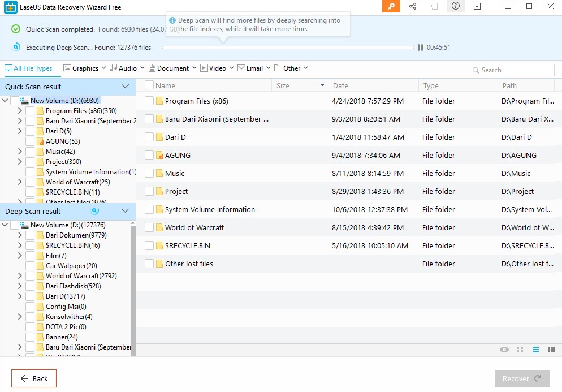Click the World of Warcraft folder icon in list
562x392 pixels.
[159, 227]
